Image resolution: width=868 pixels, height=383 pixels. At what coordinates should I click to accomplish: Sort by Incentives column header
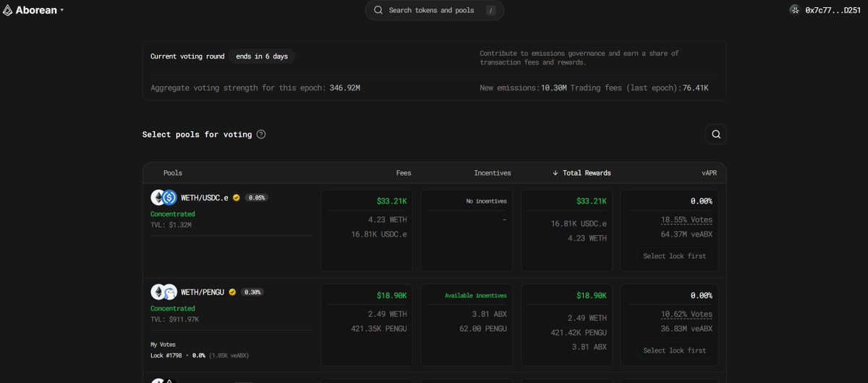click(x=493, y=173)
